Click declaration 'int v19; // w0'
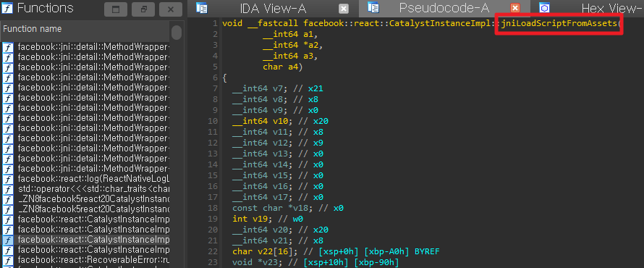 (x=268, y=219)
